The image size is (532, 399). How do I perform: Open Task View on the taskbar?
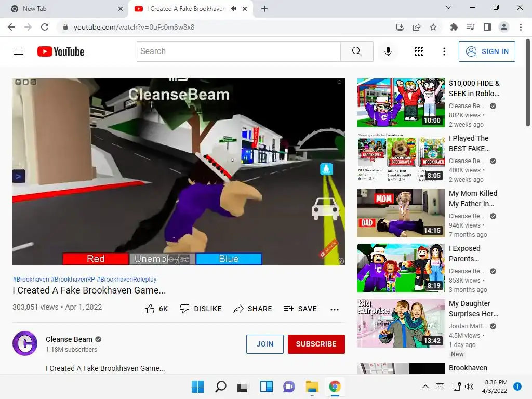tap(242, 387)
